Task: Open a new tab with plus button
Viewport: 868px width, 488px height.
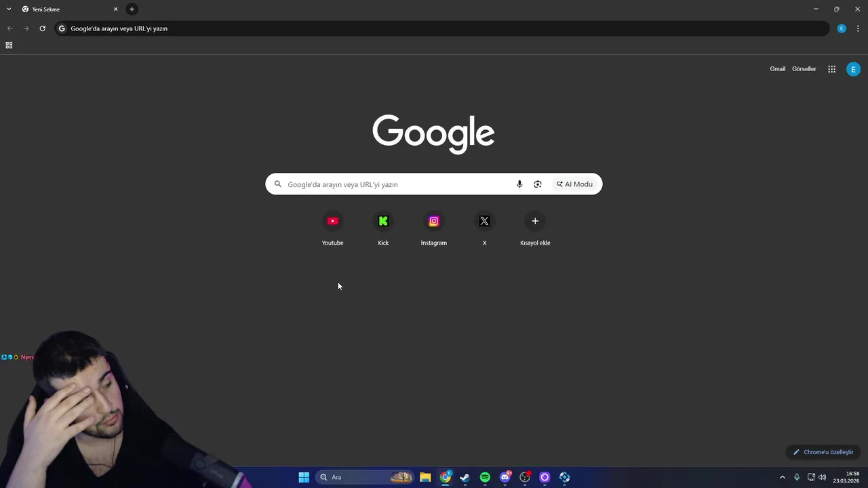Action: tap(132, 9)
